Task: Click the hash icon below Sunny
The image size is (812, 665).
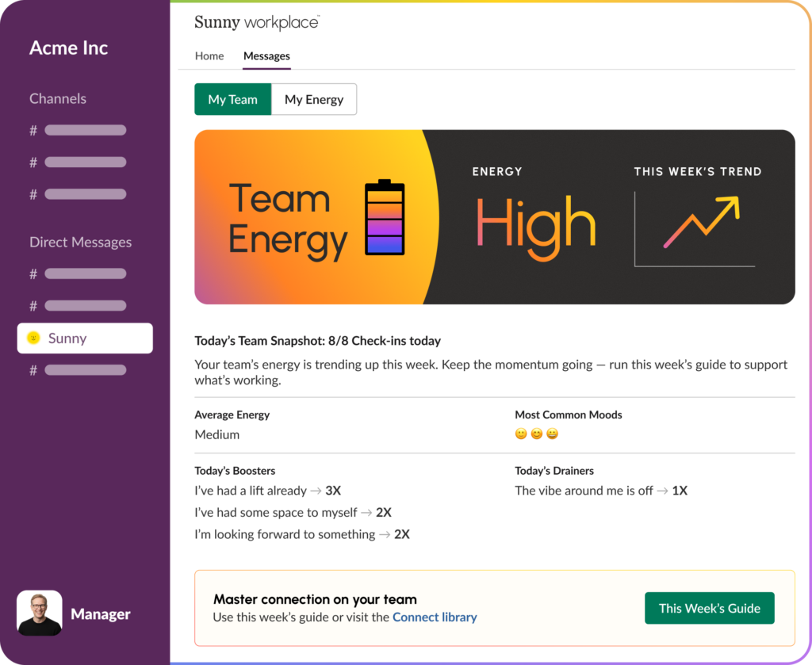Action: tap(33, 370)
